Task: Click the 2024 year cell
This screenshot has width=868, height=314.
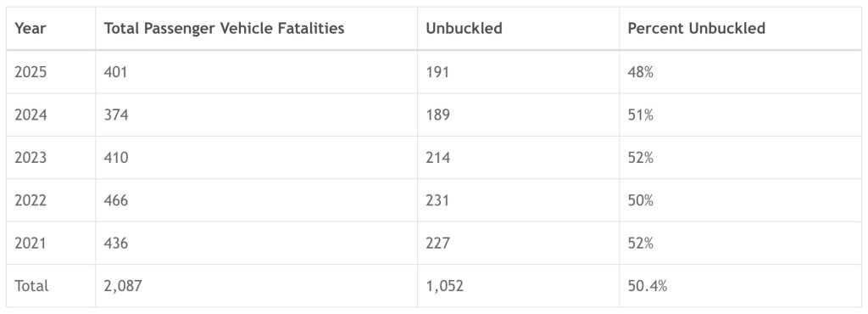Action: (x=31, y=115)
